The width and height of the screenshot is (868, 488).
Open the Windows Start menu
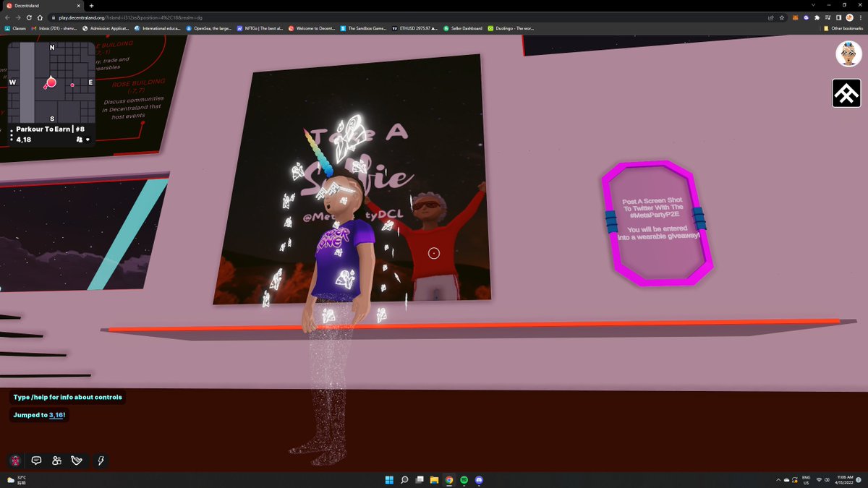pos(389,479)
